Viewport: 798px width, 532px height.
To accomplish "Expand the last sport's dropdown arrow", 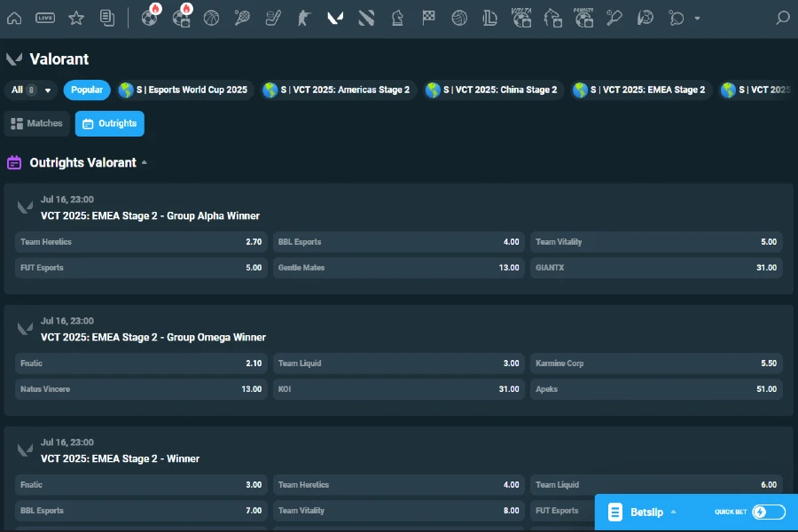I will [695, 20].
